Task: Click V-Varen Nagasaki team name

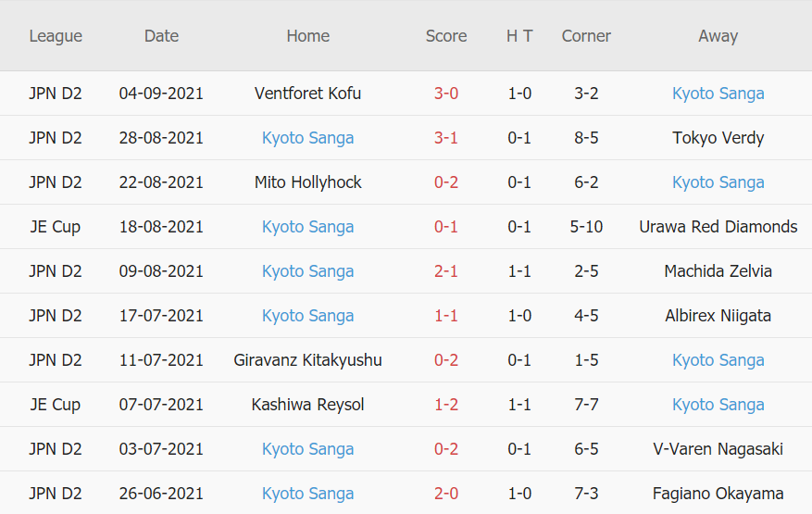Action: coord(718,449)
